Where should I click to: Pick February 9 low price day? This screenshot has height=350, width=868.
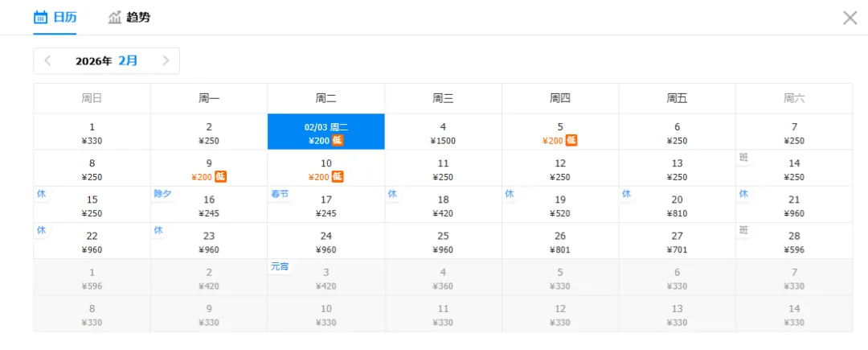tap(209, 168)
